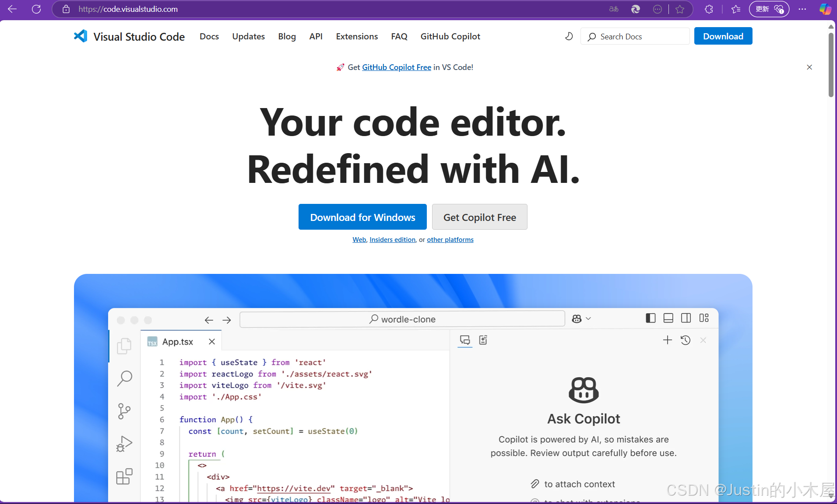Click the paperclip attach context icon
This screenshot has width=837, height=504.
(535, 484)
